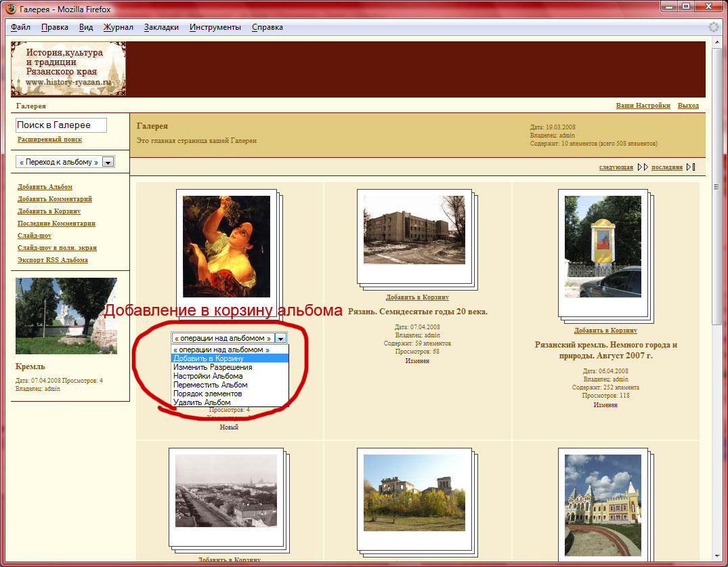
Task: Click the «Ваши Настройки» link
Action: pos(643,106)
